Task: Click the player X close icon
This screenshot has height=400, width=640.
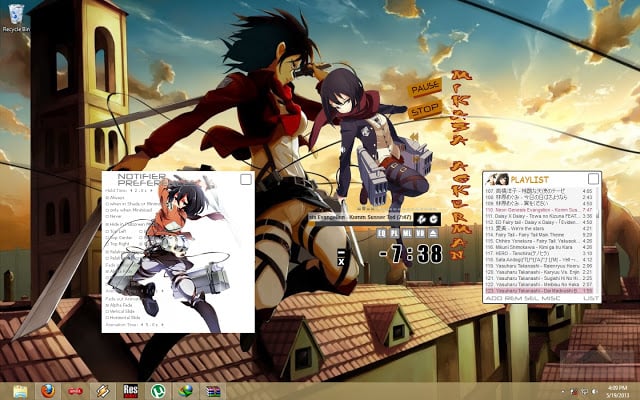Action: point(341,262)
